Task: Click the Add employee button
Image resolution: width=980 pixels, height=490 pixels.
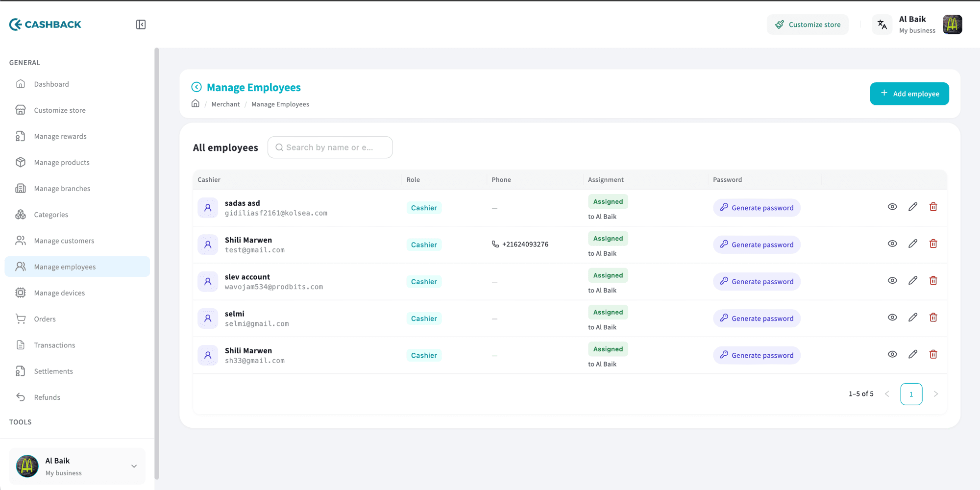Action: pos(909,94)
